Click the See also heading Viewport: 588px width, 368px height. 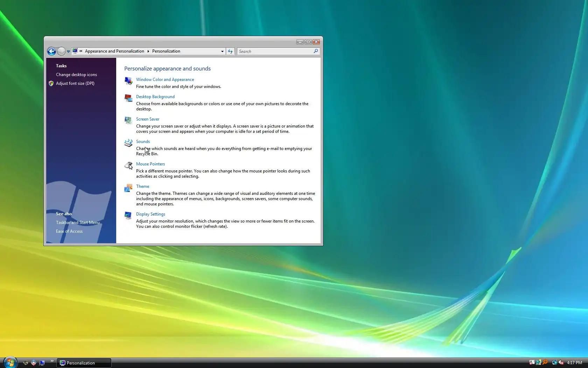64,214
